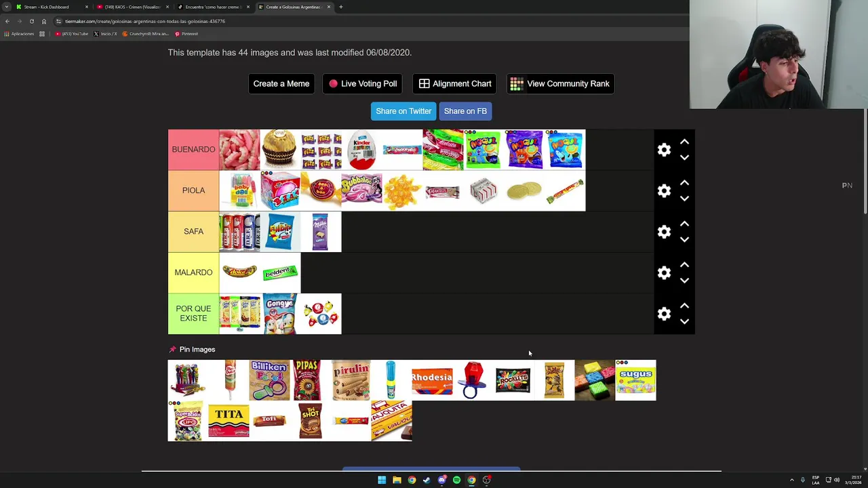Click the Create a Meme button
This screenshot has width=868, height=488.
pyautogui.click(x=281, y=83)
